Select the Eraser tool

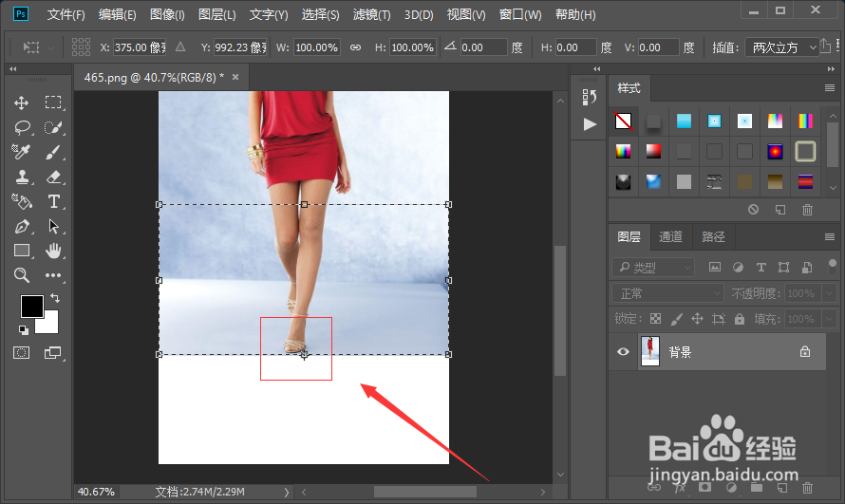tap(53, 177)
